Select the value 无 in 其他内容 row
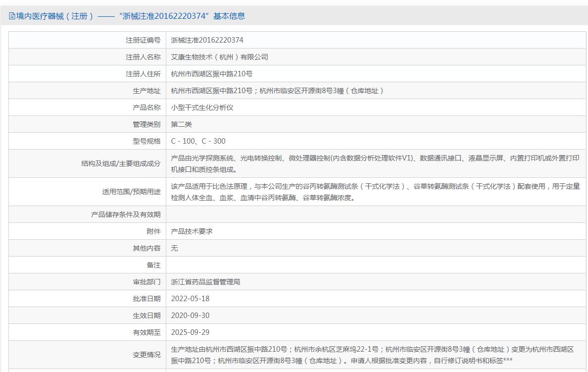 [x=174, y=248]
